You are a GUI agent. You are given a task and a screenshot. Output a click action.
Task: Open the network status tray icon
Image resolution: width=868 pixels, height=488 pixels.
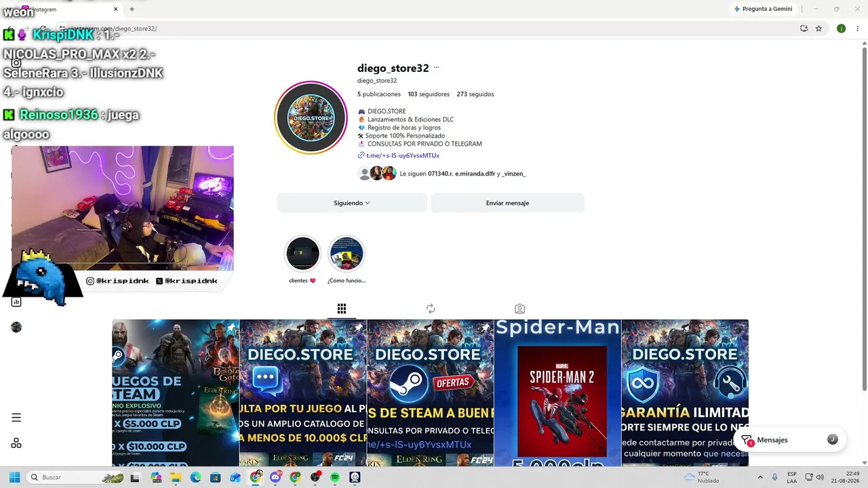[x=809, y=477]
